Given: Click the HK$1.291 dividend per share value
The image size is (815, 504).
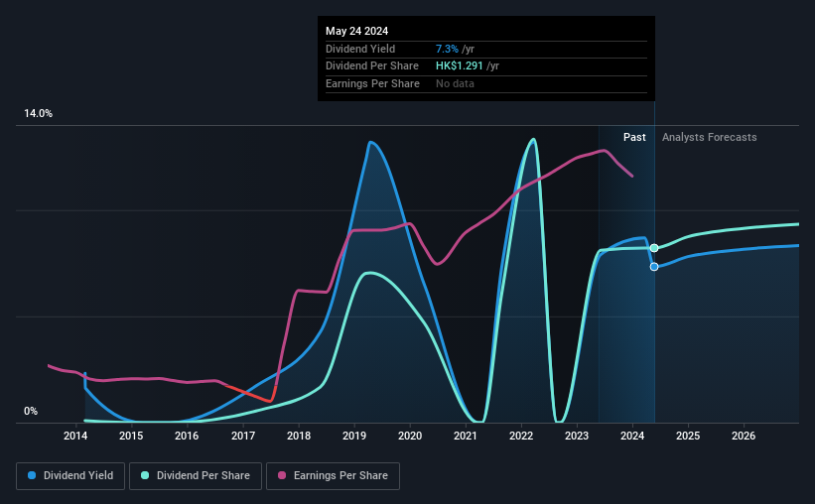Looking at the screenshot, I should 460,66.
